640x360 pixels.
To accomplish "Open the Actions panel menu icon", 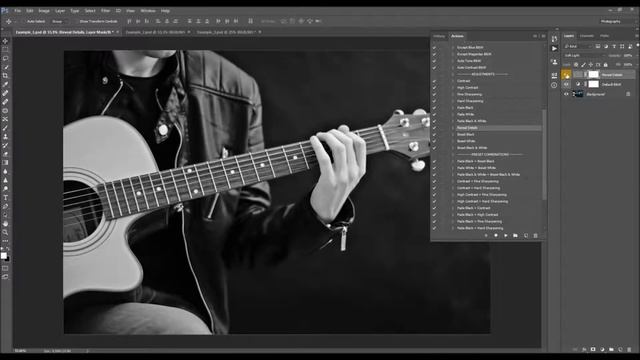I will point(543,36).
